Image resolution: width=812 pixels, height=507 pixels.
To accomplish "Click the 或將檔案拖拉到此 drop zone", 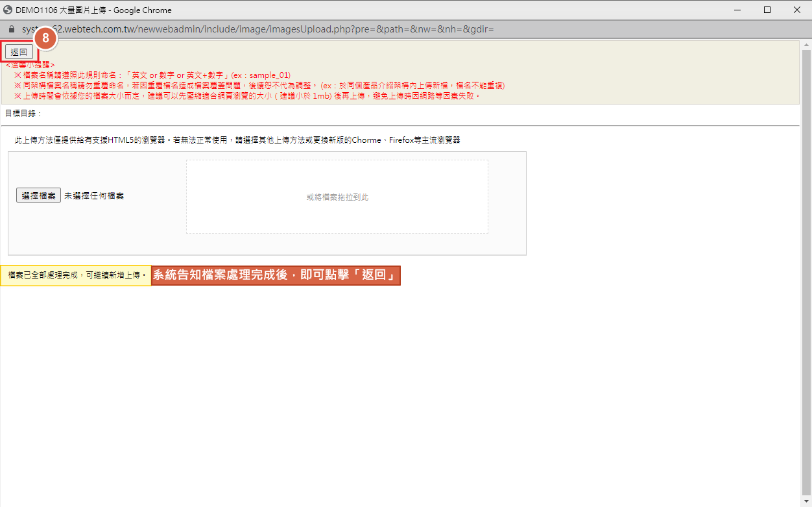I will [337, 197].
